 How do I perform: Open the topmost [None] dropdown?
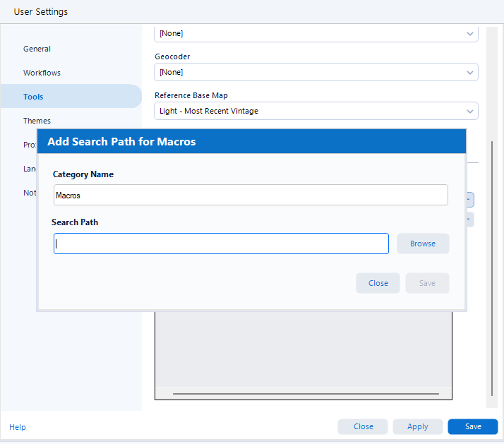[311, 34]
